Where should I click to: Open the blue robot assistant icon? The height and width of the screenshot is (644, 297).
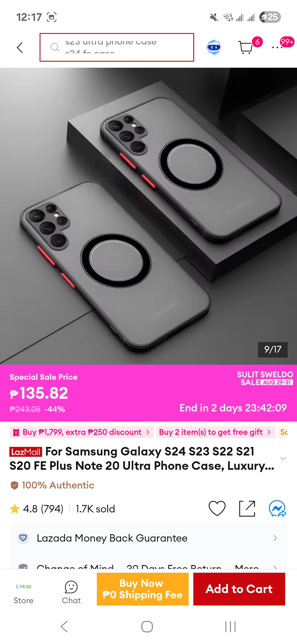[x=214, y=47]
